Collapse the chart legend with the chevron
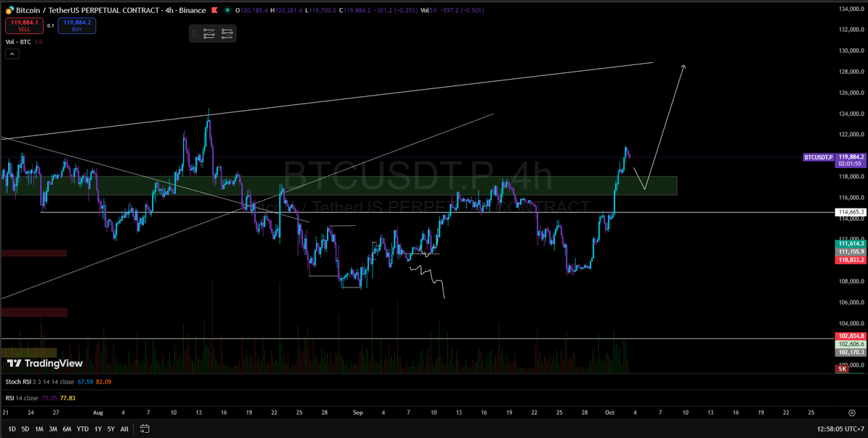The image size is (868, 438). click(x=11, y=53)
